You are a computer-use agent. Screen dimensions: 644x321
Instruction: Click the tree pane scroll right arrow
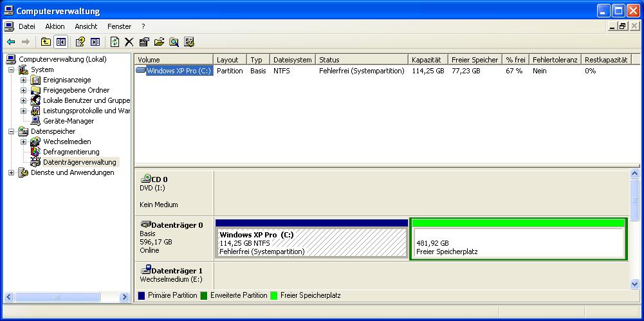pyautogui.click(x=124, y=297)
